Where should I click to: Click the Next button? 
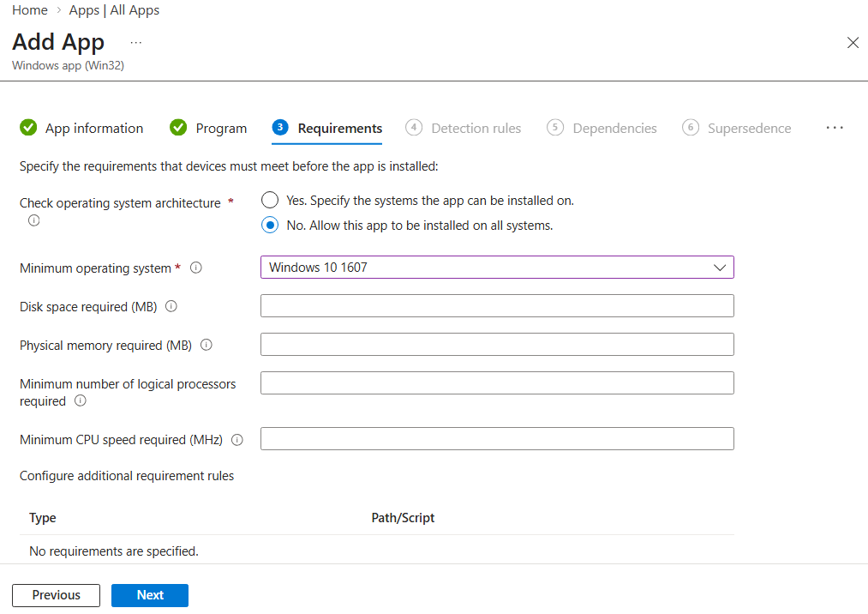(150, 595)
